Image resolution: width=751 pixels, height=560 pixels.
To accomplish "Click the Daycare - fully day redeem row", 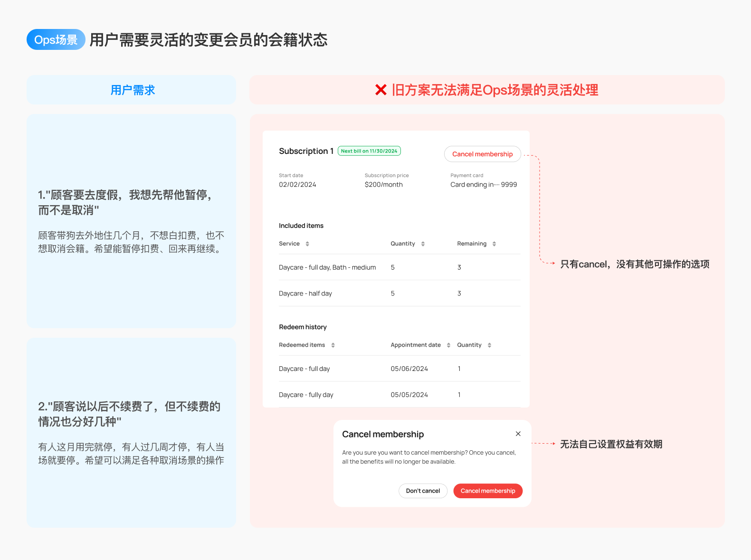I will (x=399, y=395).
